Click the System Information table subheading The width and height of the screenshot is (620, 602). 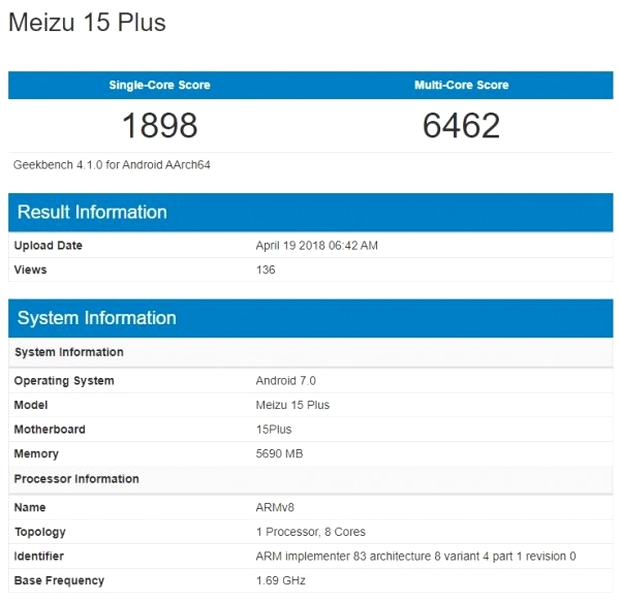pyautogui.click(x=69, y=352)
